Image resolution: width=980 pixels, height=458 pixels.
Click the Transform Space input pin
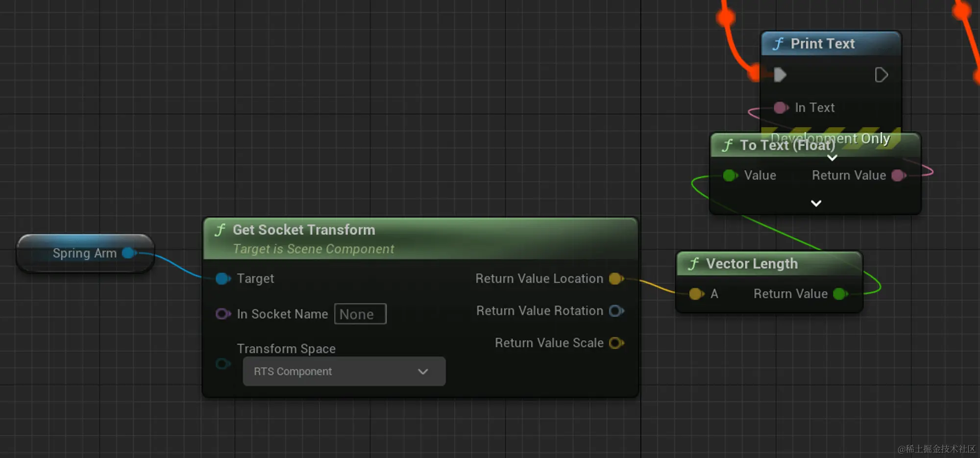pyautogui.click(x=223, y=364)
